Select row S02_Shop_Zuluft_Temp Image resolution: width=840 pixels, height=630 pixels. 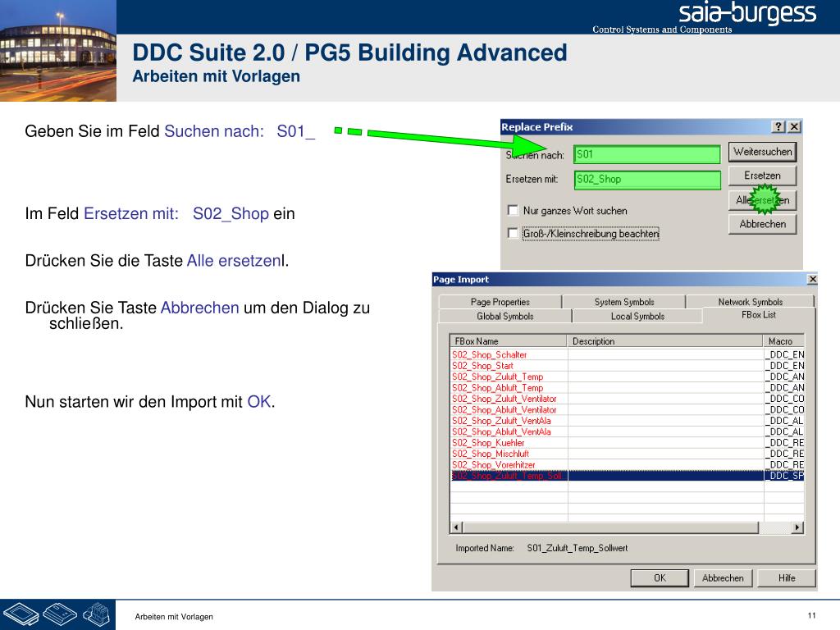point(628,377)
